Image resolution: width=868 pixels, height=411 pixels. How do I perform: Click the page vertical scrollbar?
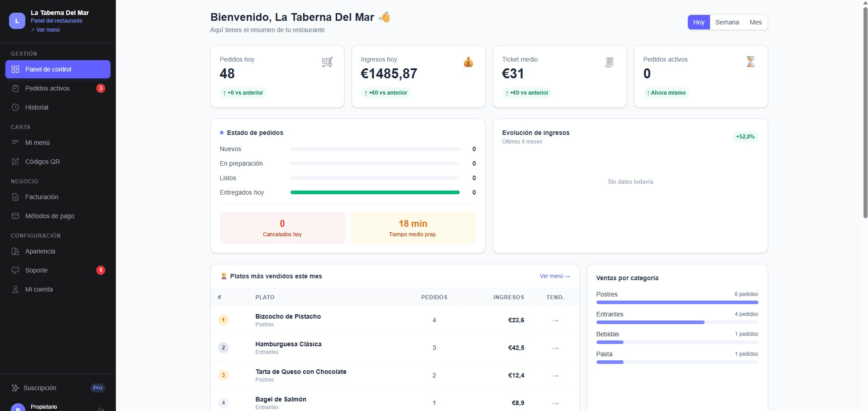pyautogui.click(x=865, y=113)
